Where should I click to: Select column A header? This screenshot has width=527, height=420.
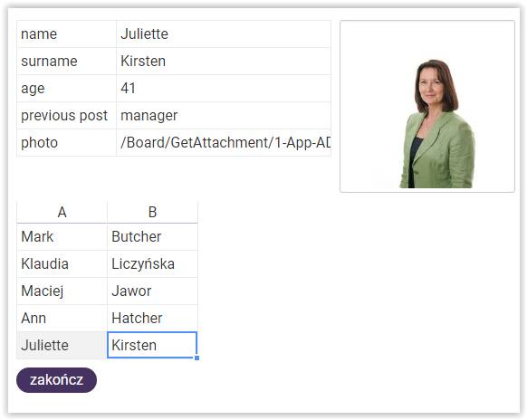(x=62, y=212)
